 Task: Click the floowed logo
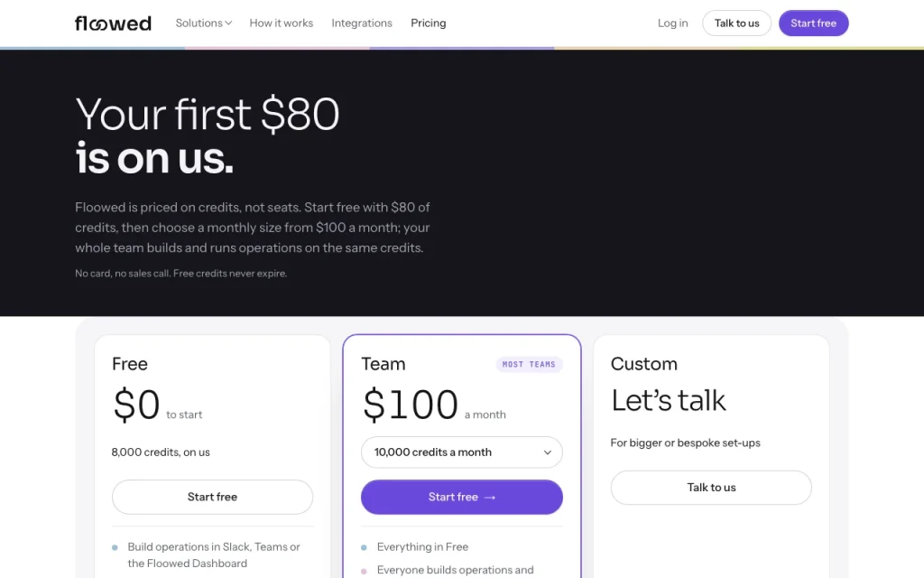113,23
